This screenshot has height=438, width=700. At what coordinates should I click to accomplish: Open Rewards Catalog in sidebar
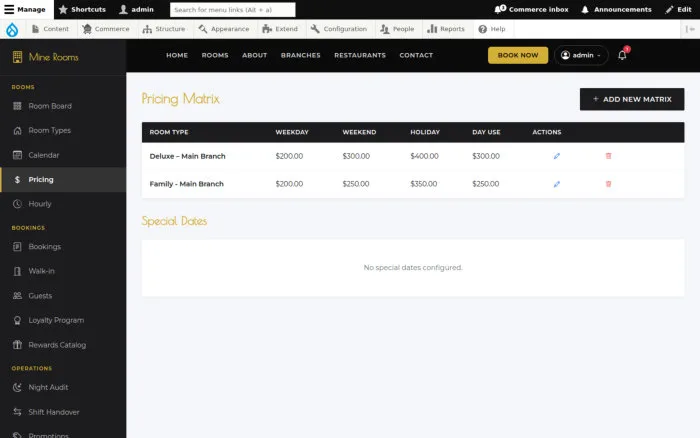[x=63, y=345]
